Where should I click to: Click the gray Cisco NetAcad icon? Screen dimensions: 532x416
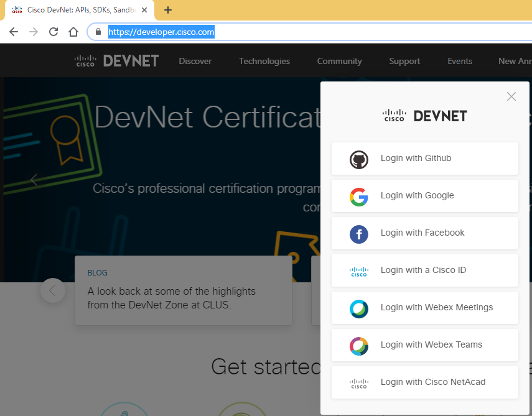click(359, 384)
